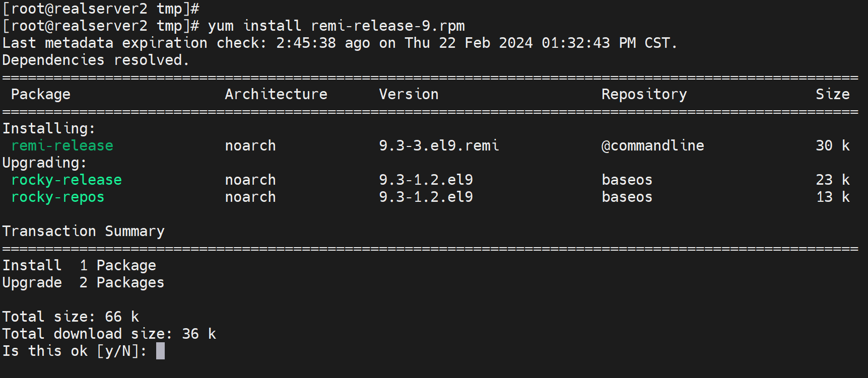This screenshot has width=868, height=378.
Task: Click the Repository column header
Action: pyautogui.click(x=644, y=94)
